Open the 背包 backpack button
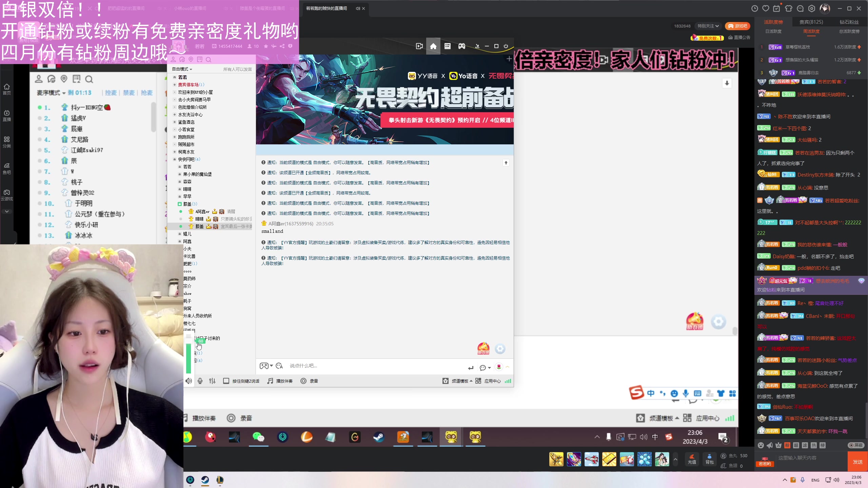Image resolution: width=868 pixels, height=488 pixels. 709,459
